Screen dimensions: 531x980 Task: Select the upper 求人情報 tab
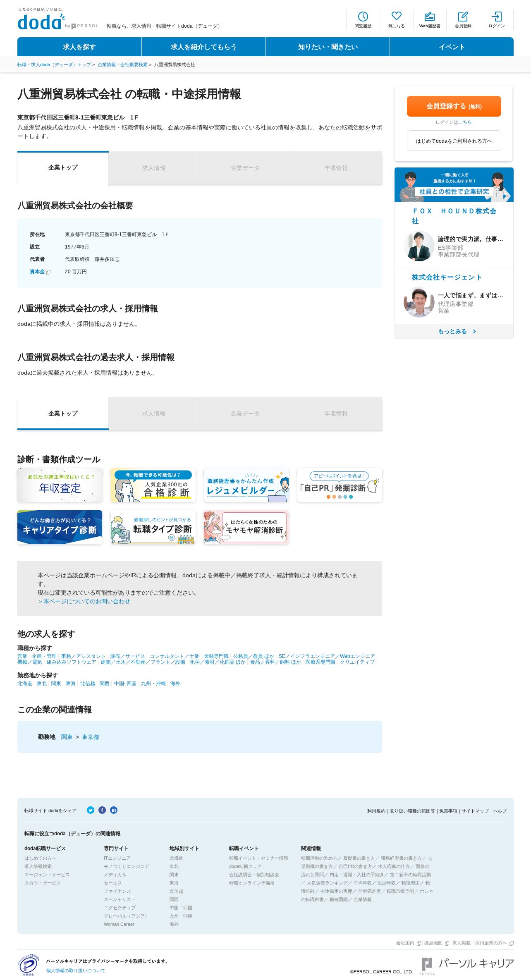(x=154, y=168)
